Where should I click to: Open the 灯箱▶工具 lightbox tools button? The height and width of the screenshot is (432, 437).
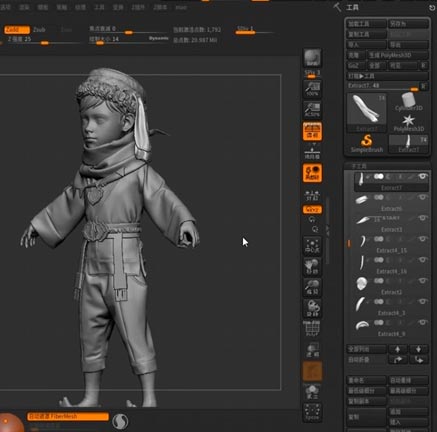(387, 76)
